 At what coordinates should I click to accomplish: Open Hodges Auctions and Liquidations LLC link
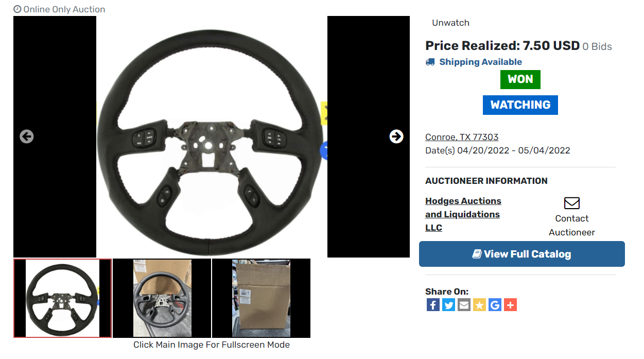[463, 214]
